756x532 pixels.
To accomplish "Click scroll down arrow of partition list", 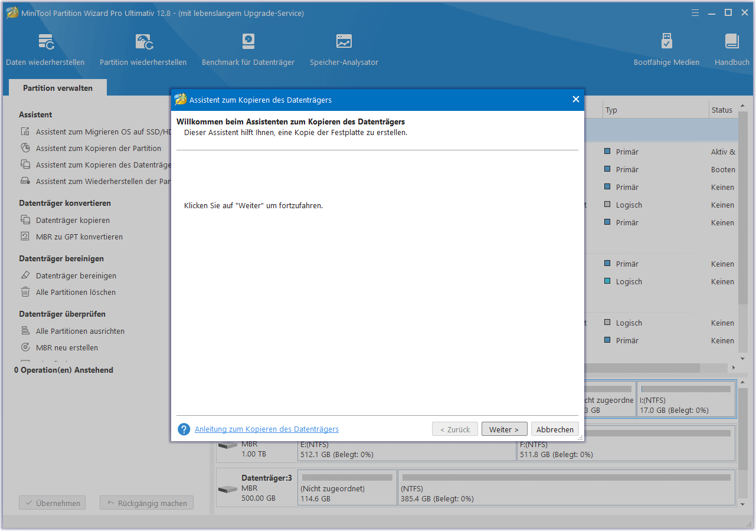I will pos(743,358).
